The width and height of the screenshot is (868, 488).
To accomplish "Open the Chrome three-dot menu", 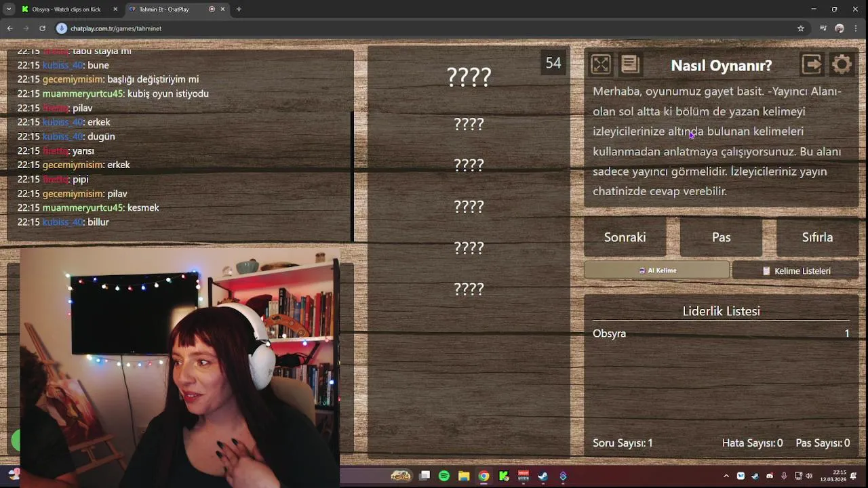I will point(856,28).
